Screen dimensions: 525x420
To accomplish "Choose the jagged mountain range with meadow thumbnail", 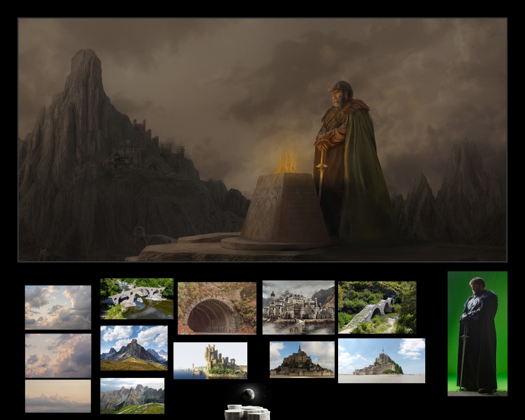I will [x=132, y=395].
